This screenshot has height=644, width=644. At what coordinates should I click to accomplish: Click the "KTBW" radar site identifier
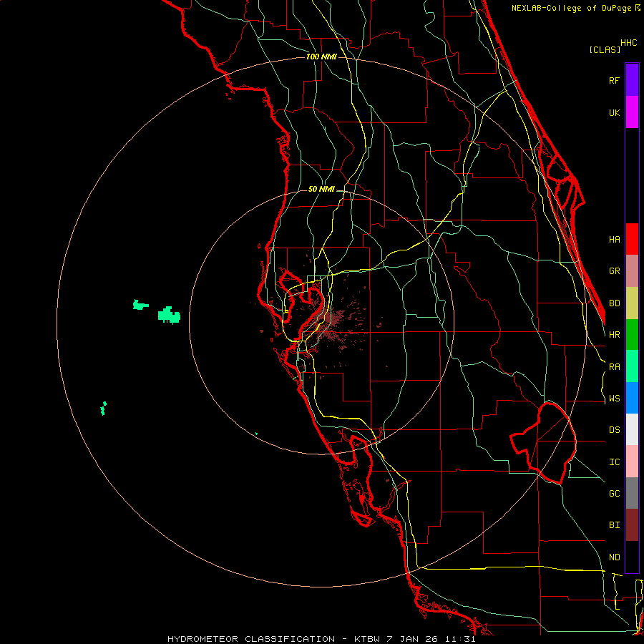(x=369, y=639)
